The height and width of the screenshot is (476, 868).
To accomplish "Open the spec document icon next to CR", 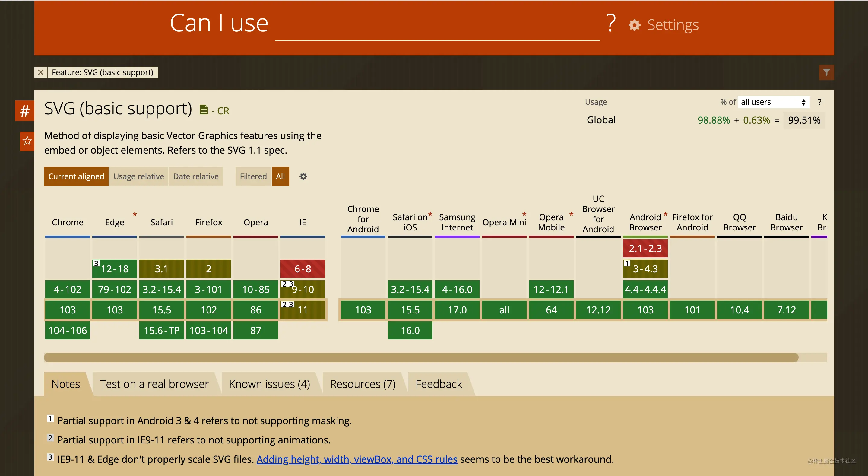I will click(204, 110).
